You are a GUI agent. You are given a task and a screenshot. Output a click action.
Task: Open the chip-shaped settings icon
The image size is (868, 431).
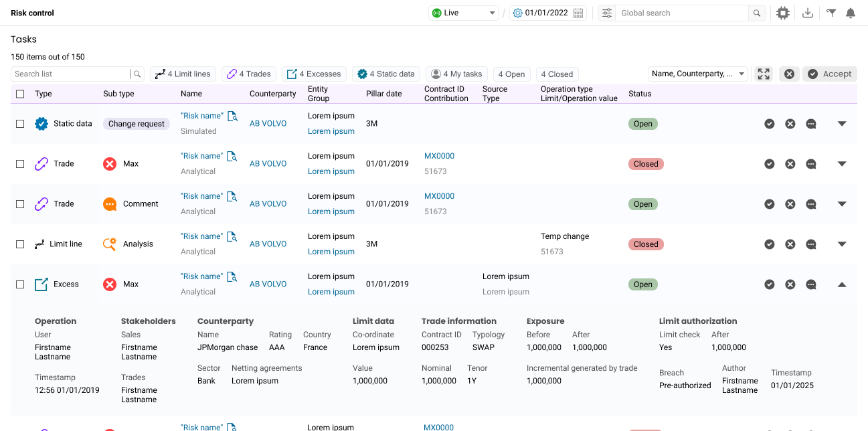tap(782, 13)
